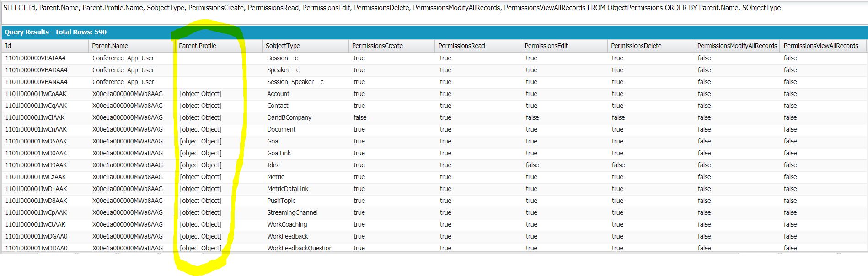
Task: Select Id cell 1101i000001IwClAAK
Action: [x=35, y=117]
